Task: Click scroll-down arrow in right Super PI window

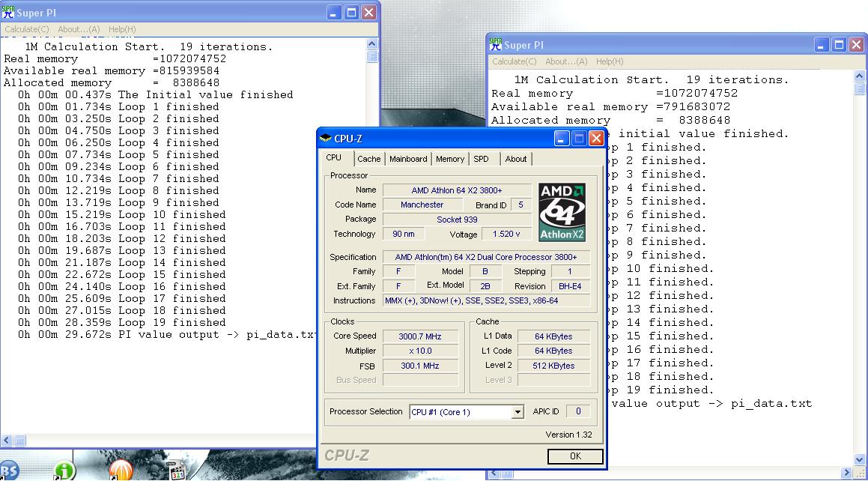Action: [859, 459]
